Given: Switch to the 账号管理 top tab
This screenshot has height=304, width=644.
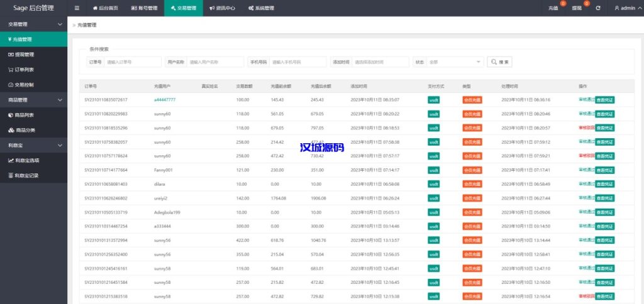Looking at the screenshot, I should pos(144,8).
